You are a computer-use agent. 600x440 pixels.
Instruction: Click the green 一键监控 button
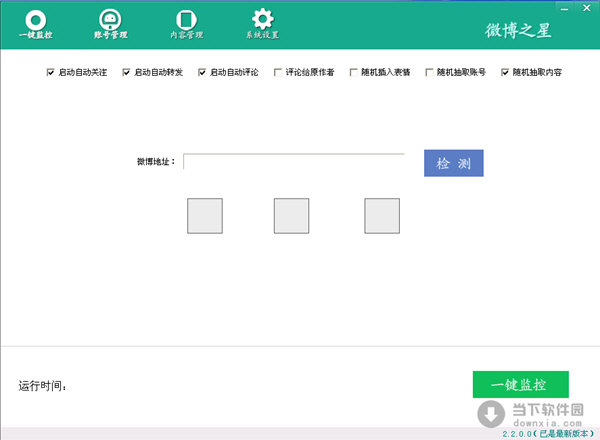tap(520, 384)
